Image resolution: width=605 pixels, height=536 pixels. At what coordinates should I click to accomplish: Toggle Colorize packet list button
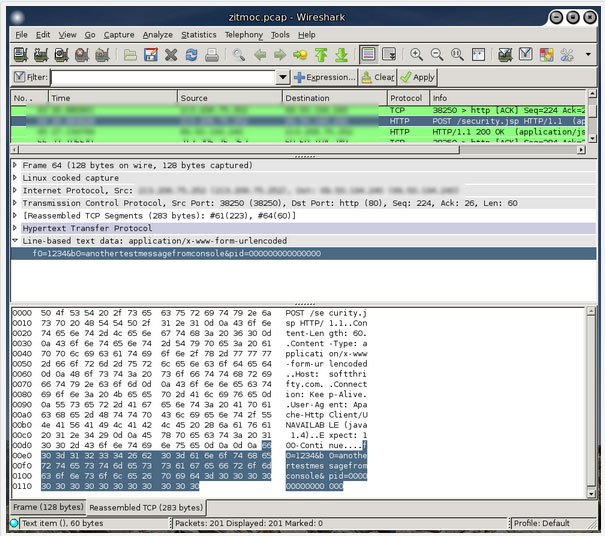click(x=369, y=55)
